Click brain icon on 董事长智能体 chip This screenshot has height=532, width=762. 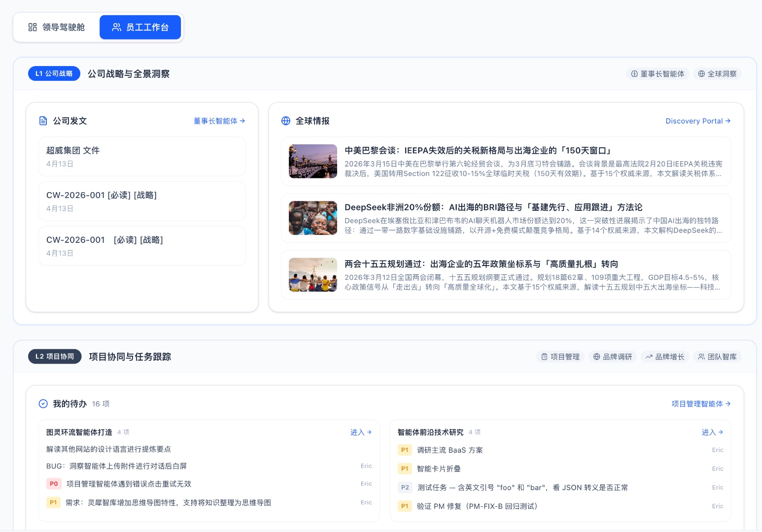tap(634, 74)
